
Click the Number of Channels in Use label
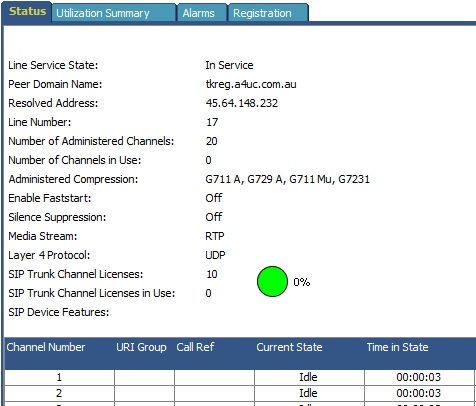tap(75, 160)
